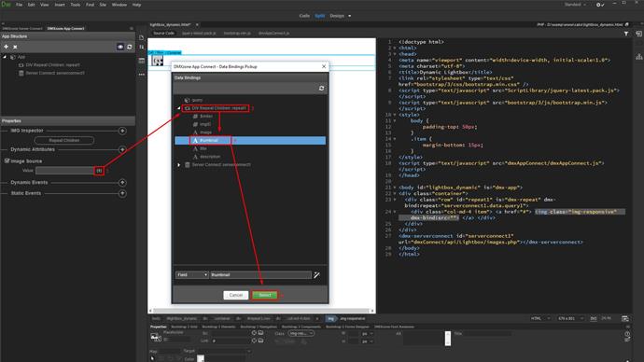This screenshot has width=644, height=362.
Task: Close the Data Bindings Pickup dialog
Action: [x=324, y=66]
